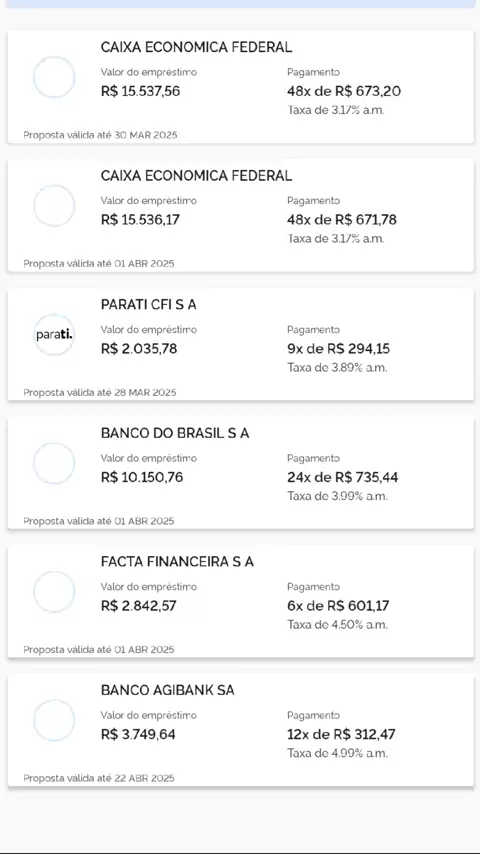Tap the Taxa de 3.99% a.m. rate
480x854 pixels.
tap(337, 496)
